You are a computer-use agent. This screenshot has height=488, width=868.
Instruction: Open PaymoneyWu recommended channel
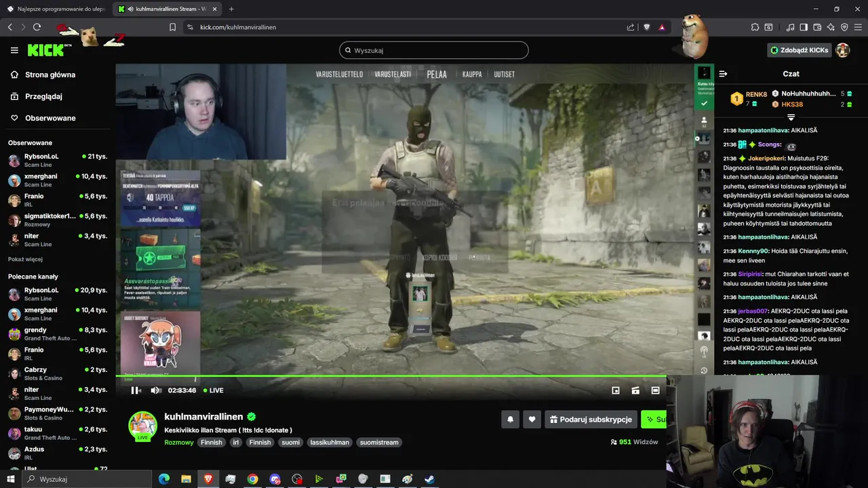(x=58, y=413)
